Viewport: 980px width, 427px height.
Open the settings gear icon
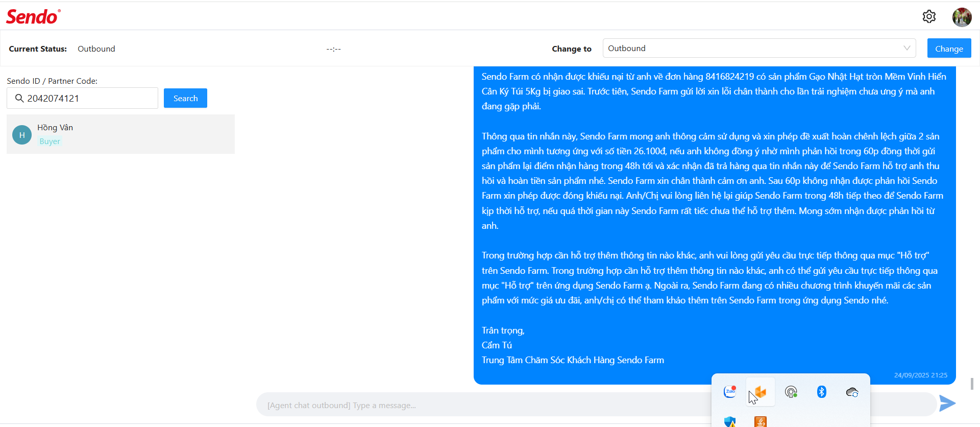(x=929, y=16)
